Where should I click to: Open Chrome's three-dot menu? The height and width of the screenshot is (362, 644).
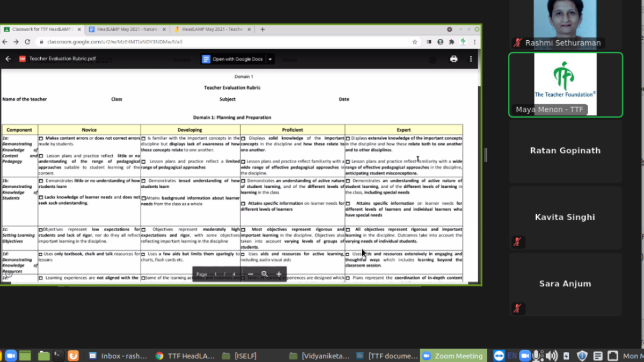point(474,42)
